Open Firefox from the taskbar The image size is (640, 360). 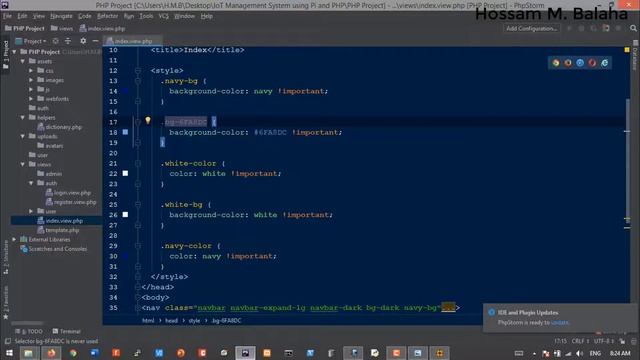[x=51, y=353]
